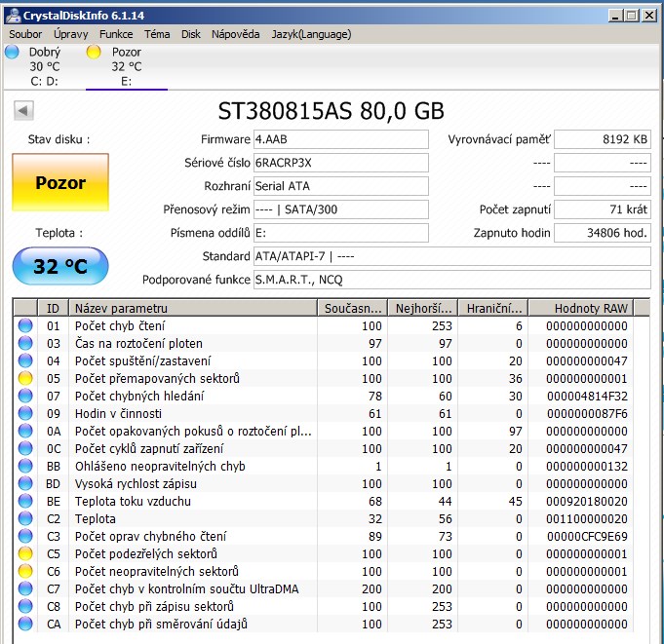Click the CrystalDiskInfo title bar icon
664x644 pixels.
pos(12,15)
